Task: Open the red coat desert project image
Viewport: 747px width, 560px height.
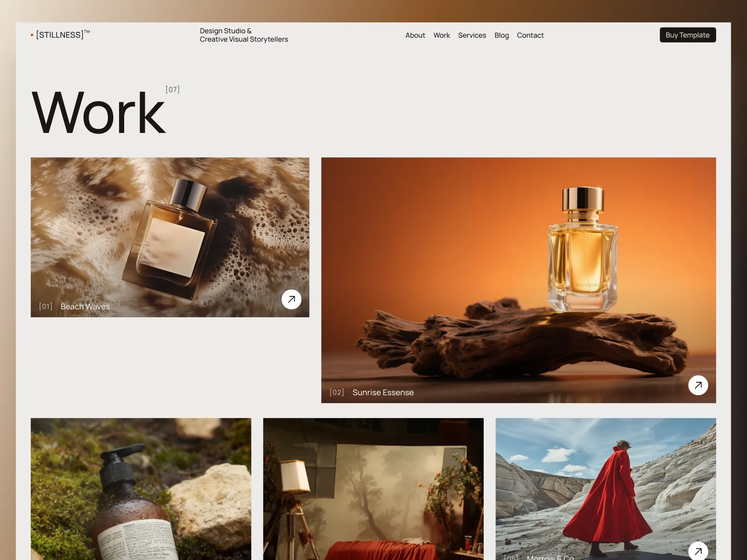Action: click(x=606, y=489)
